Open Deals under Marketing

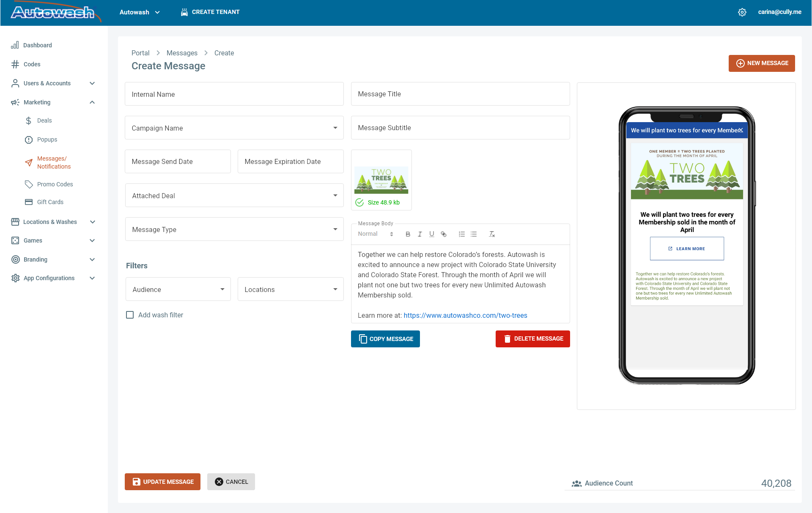(x=44, y=120)
